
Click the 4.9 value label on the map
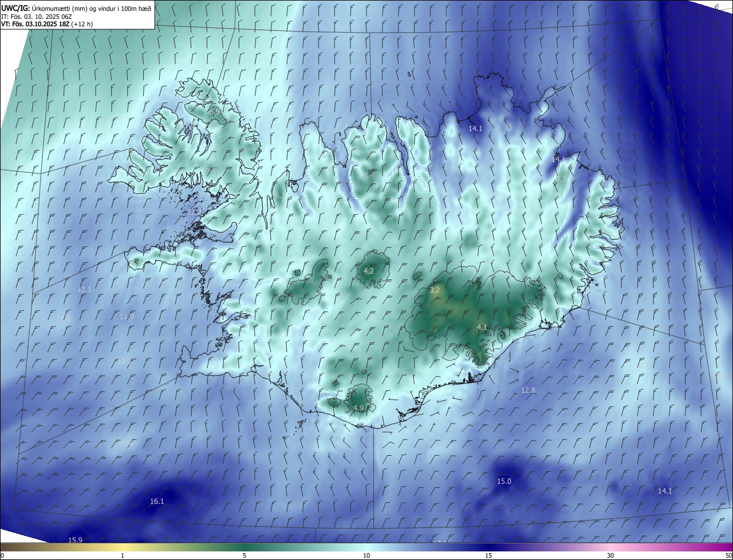(x=358, y=408)
